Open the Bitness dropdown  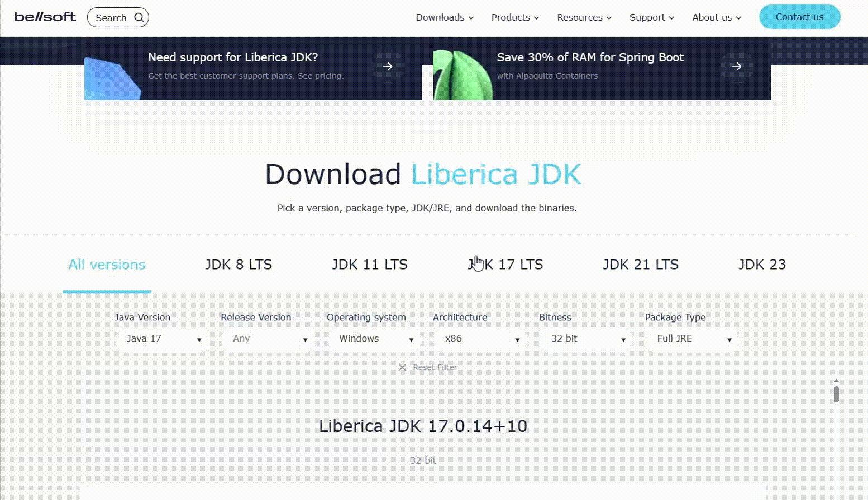(x=586, y=339)
